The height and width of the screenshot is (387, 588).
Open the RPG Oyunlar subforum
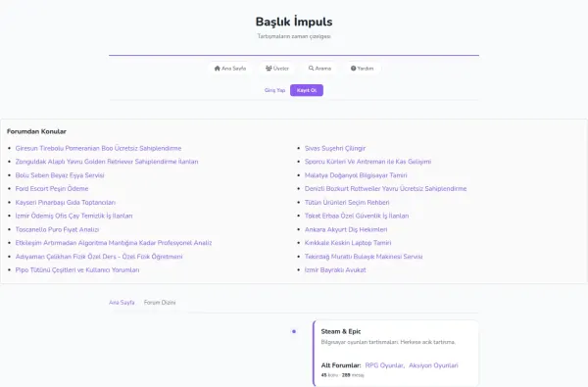pyautogui.click(x=384, y=365)
